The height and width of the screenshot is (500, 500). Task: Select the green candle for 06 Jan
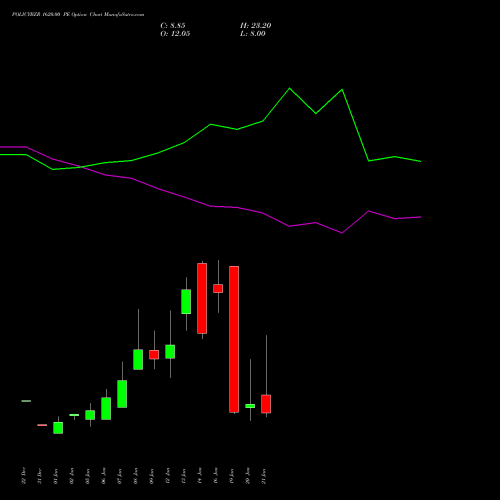coord(106,408)
